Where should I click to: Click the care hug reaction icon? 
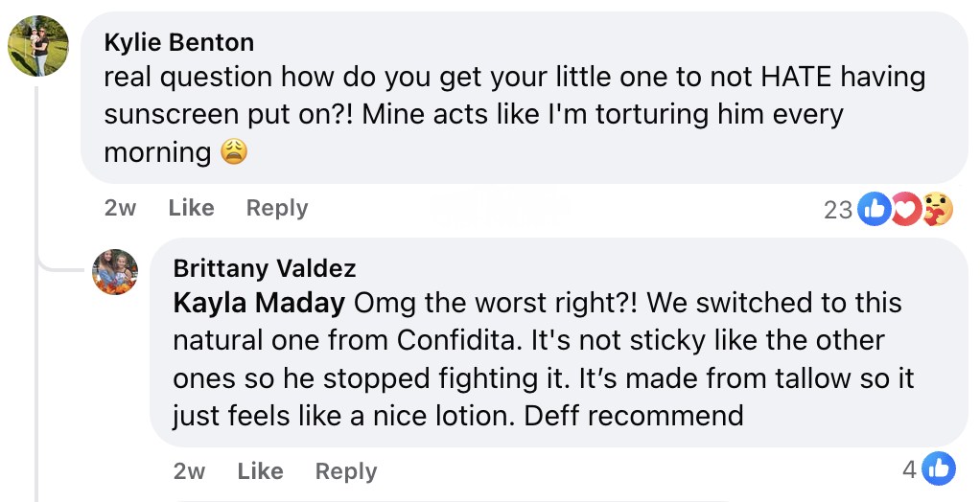tap(937, 209)
